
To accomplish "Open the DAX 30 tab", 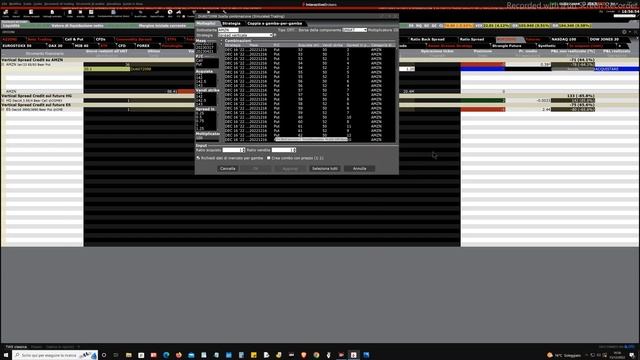I will point(55,46).
